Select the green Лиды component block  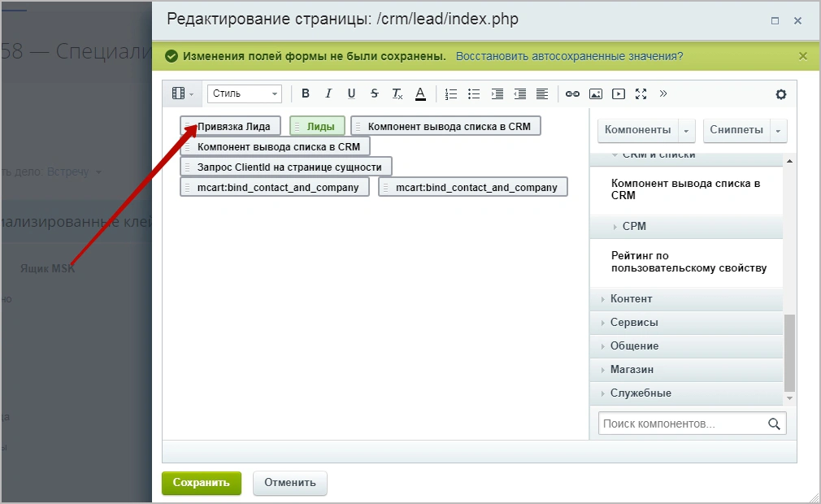tap(317, 126)
